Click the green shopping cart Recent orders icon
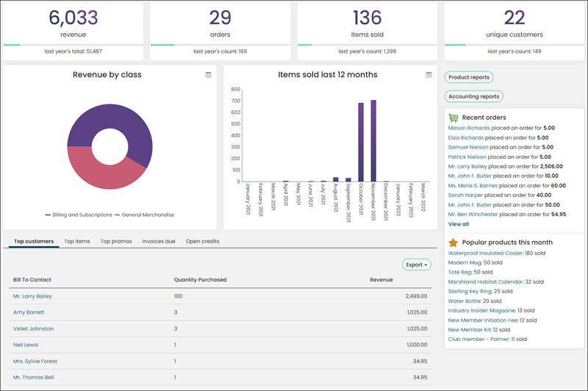The image size is (588, 391). tap(453, 118)
